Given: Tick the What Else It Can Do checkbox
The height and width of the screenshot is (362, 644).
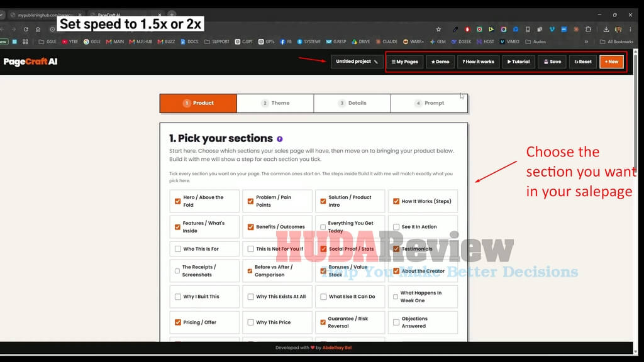Looking at the screenshot, I should [323, 297].
